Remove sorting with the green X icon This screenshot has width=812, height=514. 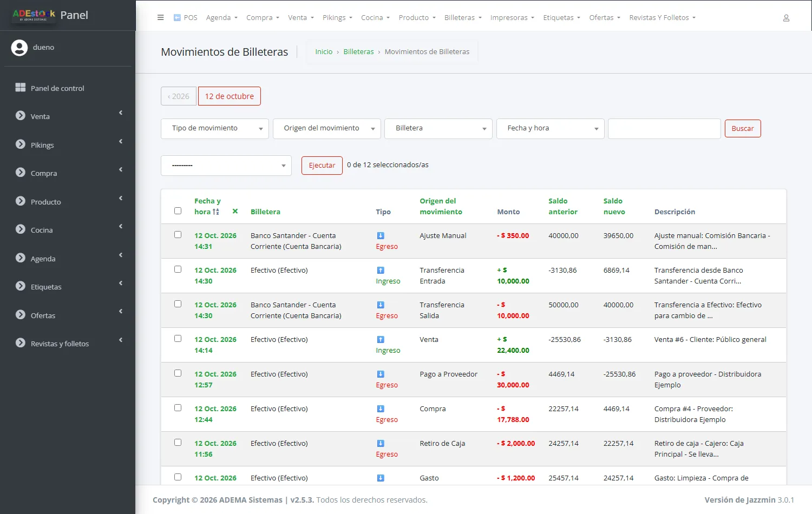tap(235, 212)
